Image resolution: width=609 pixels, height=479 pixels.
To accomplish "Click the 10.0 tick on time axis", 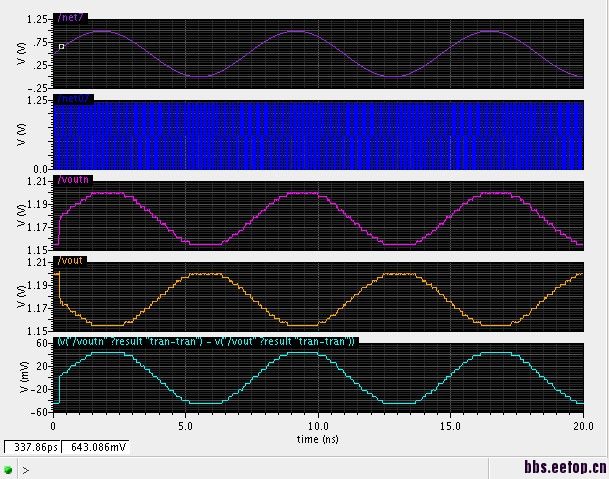I will coord(318,426).
